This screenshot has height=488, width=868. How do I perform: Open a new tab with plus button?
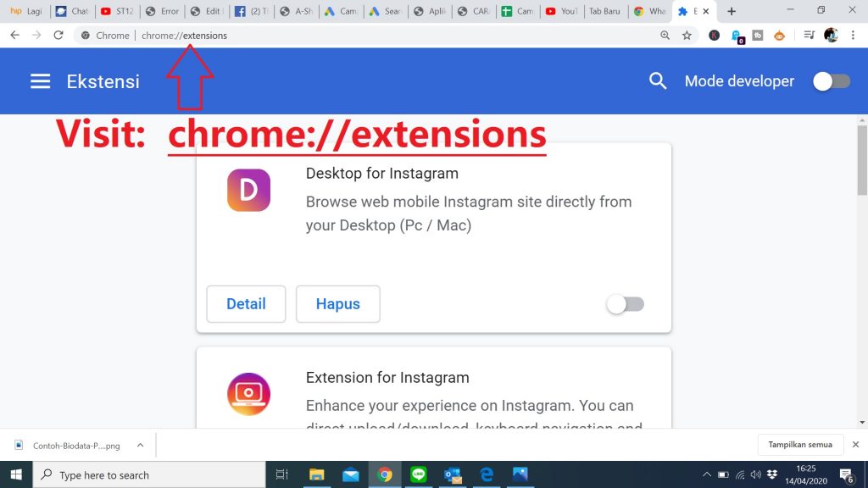[x=732, y=12]
